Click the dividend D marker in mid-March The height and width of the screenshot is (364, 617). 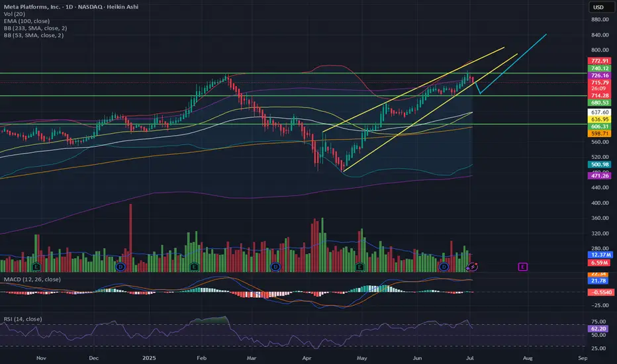[275, 267]
